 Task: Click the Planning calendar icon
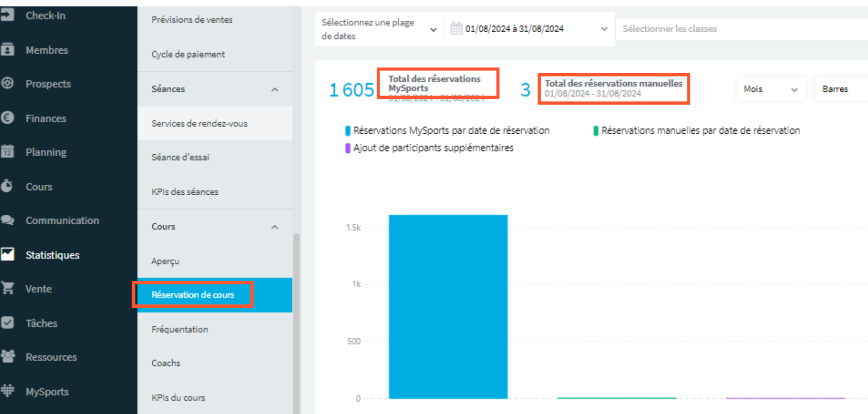click(7, 151)
